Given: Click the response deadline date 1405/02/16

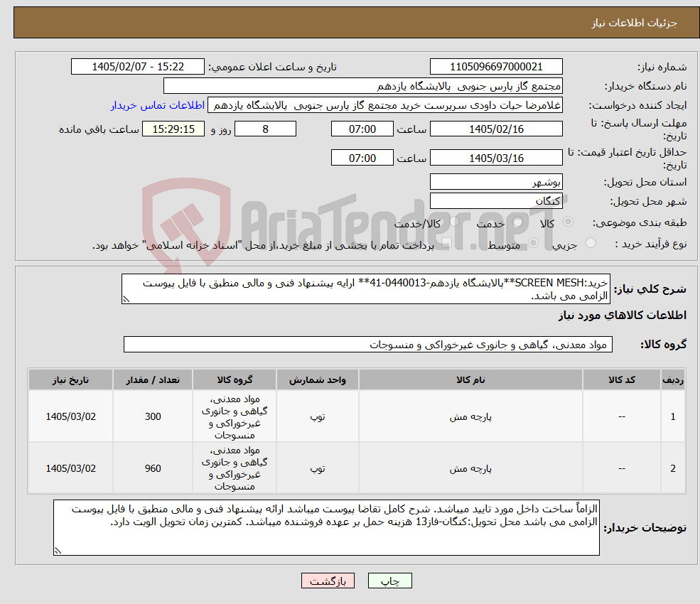Looking at the screenshot, I should 496,129.
